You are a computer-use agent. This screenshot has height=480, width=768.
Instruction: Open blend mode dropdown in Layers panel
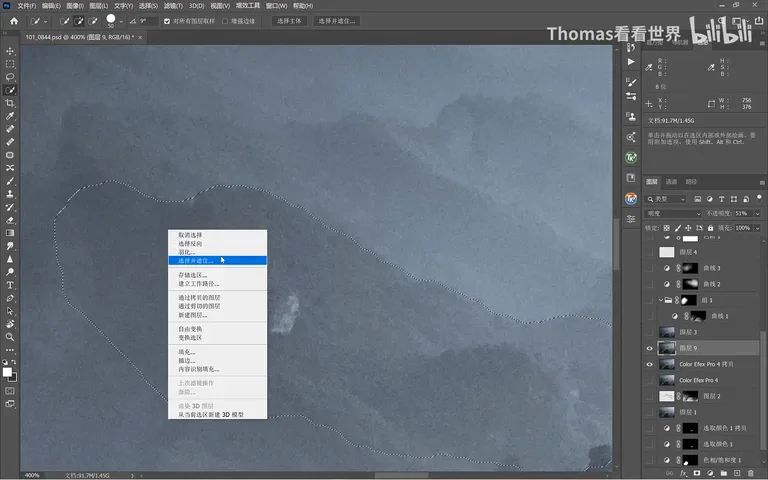click(674, 214)
